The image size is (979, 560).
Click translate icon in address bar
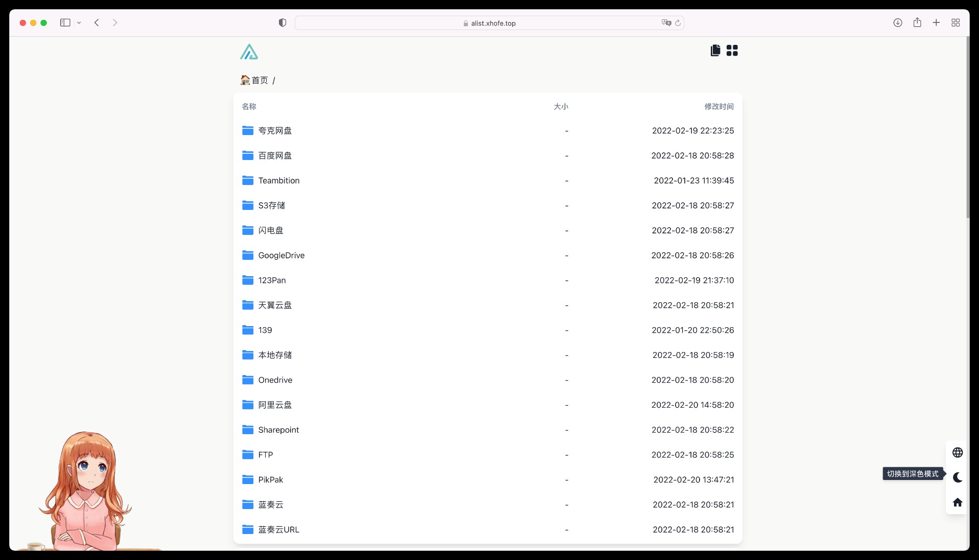pyautogui.click(x=666, y=23)
